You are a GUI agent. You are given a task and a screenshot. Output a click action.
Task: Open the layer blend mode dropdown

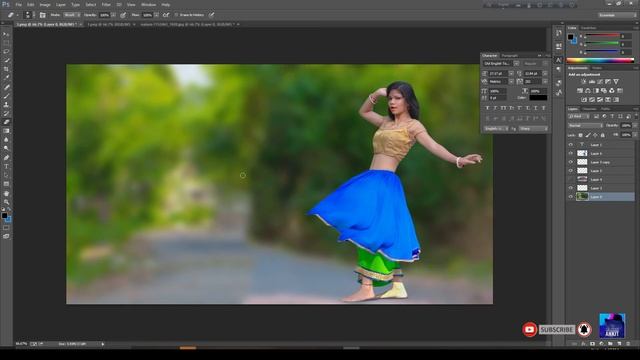coord(585,126)
